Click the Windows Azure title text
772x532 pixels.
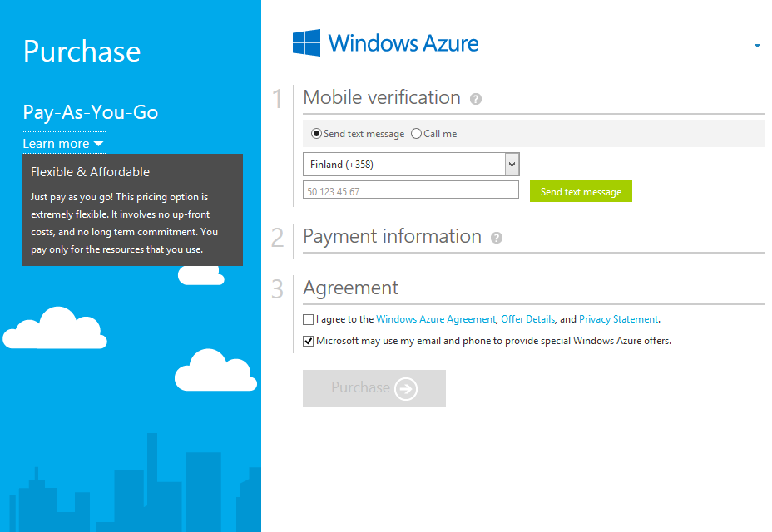(403, 43)
